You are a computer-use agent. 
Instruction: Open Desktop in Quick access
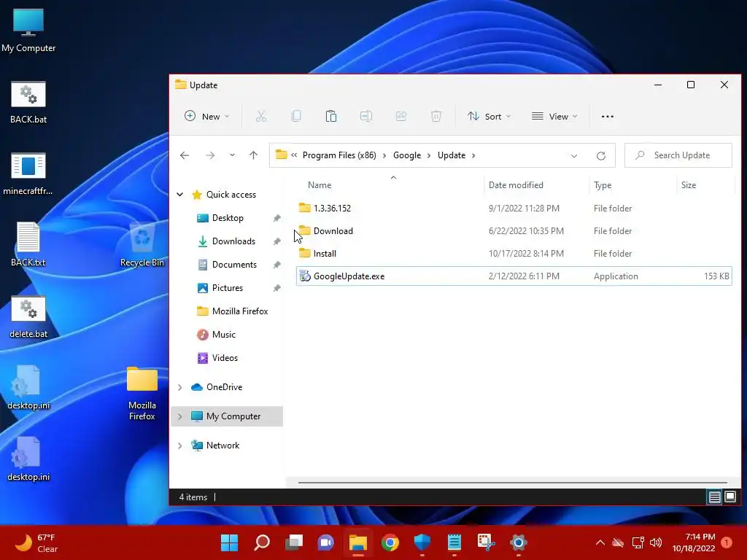click(x=228, y=218)
